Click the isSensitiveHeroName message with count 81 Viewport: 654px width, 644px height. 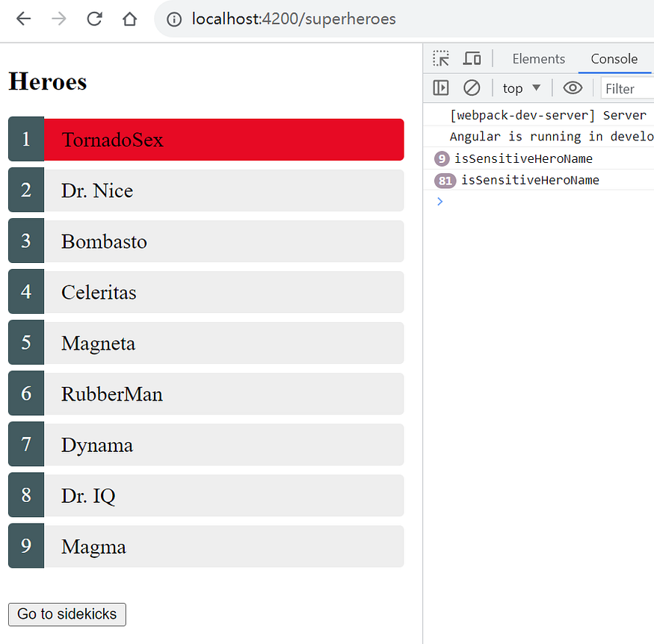(530, 180)
